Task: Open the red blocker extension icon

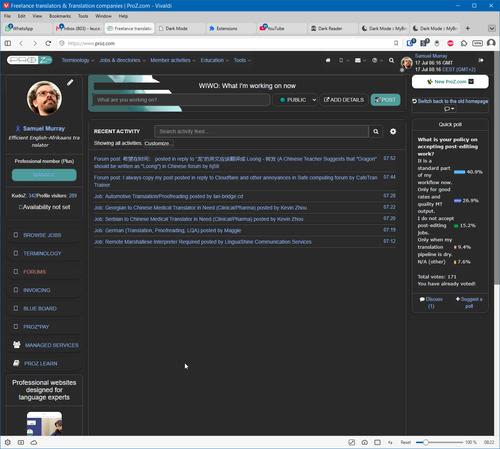Action: 450,43
